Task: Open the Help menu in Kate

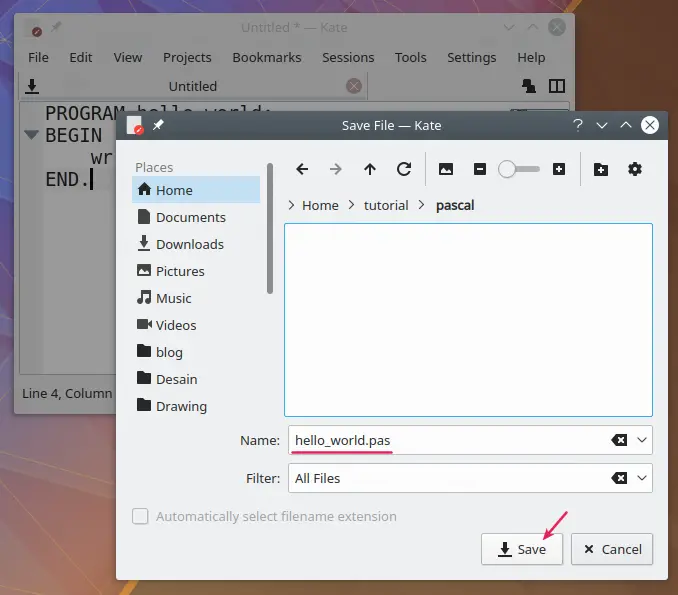Action: point(531,58)
